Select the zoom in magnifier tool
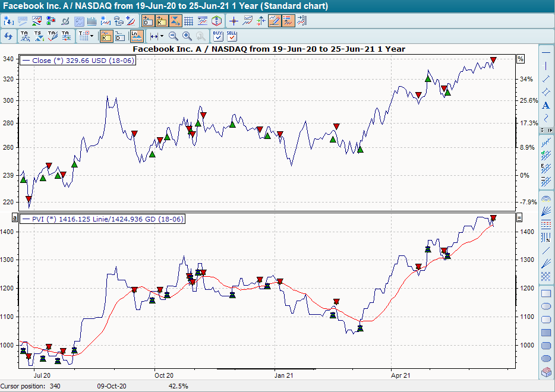Viewport: 555px width, 392px height. pyautogui.click(x=186, y=36)
